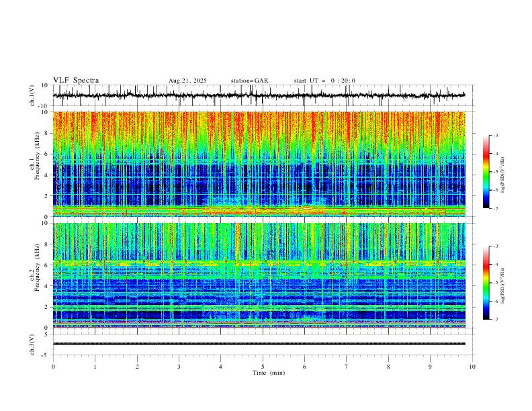The height and width of the screenshot is (411, 532).
Task: Click time axis tick label "5"
Action: point(263,367)
